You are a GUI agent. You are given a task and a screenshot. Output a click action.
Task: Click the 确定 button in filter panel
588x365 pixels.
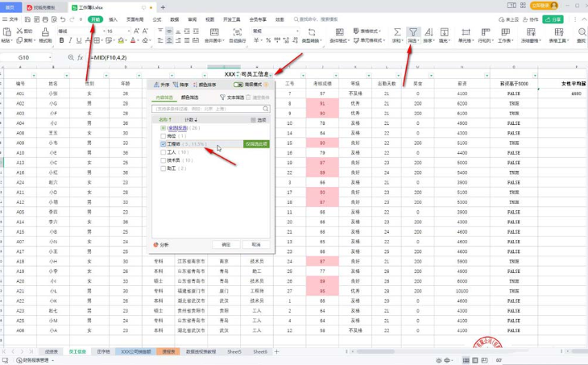(x=226, y=244)
